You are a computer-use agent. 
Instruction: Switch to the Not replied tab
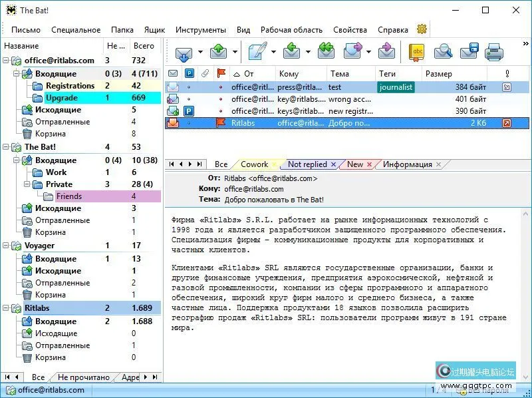(x=311, y=164)
